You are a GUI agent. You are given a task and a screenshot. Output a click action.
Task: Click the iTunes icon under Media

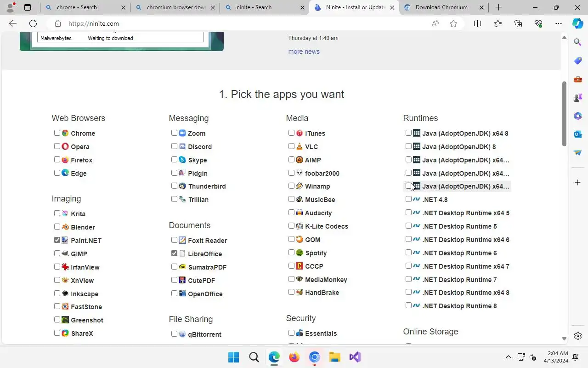(300, 133)
